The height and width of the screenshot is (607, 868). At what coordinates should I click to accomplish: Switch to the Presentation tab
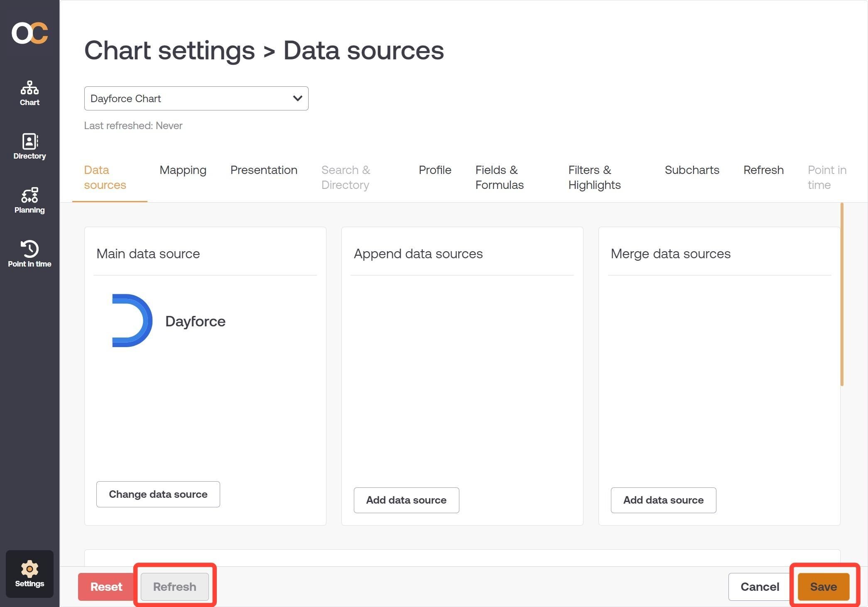(264, 170)
